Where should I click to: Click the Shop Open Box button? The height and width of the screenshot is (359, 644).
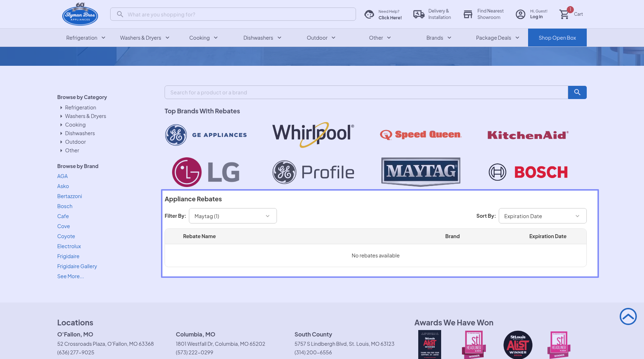tap(557, 38)
